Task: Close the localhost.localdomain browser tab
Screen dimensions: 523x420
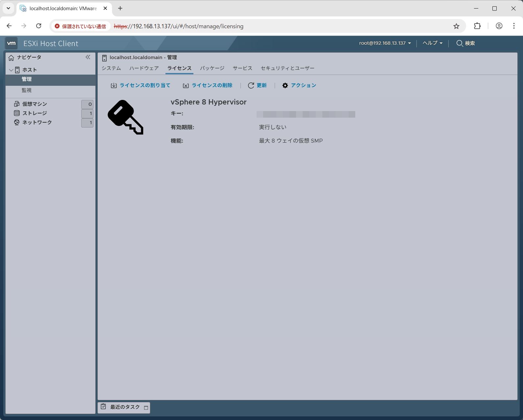Action: coord(105,9)
